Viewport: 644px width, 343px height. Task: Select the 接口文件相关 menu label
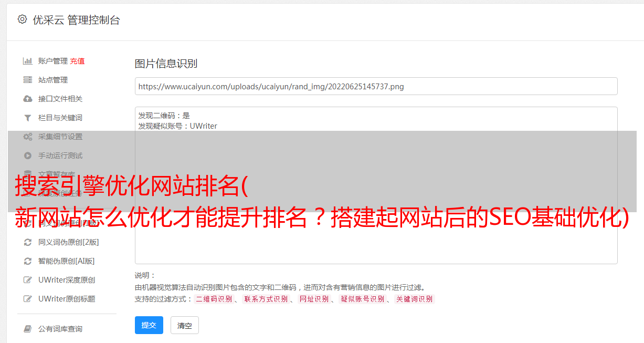click(x=60, y=99)
